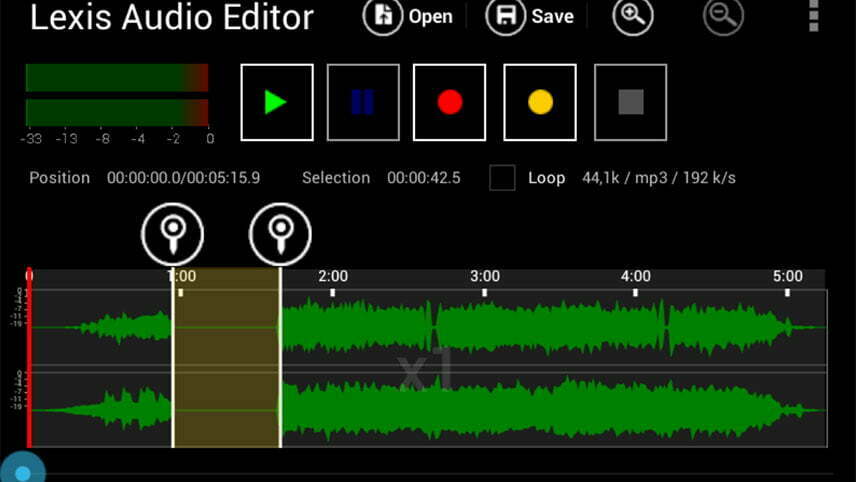856x482 pixels.
Task: Click the 5:00 mark on the timeline ruler
Action: [787, 276]
